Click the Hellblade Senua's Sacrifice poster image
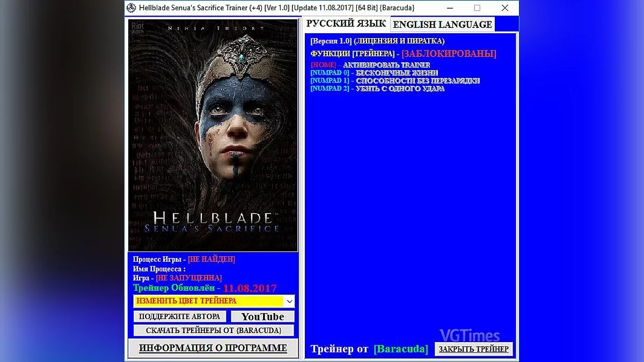The height and width of the screenshot is (362, 644). click(x=212, y=134)
